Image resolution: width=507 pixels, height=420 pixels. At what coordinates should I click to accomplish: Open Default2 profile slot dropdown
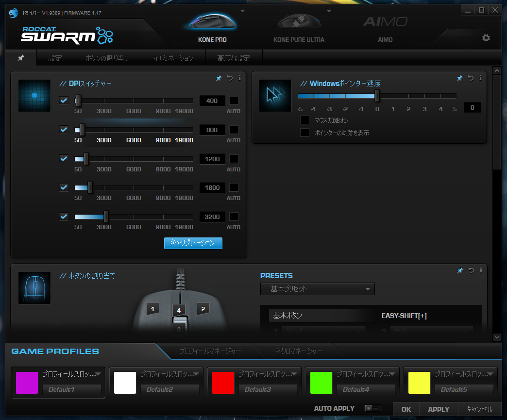[x=196, y=374]
